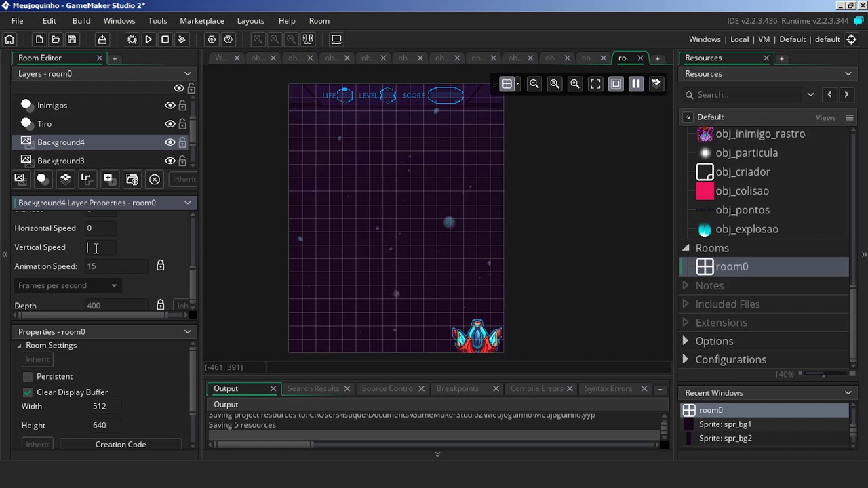Click the Creation Code button

point(121,445)
